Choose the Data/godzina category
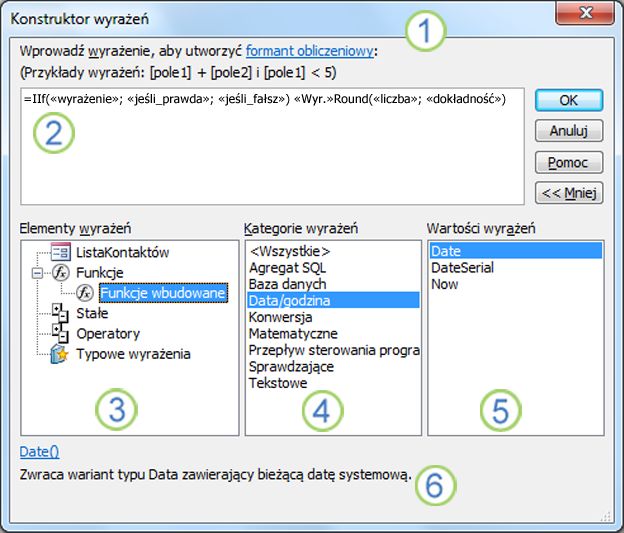 (333, 300)
